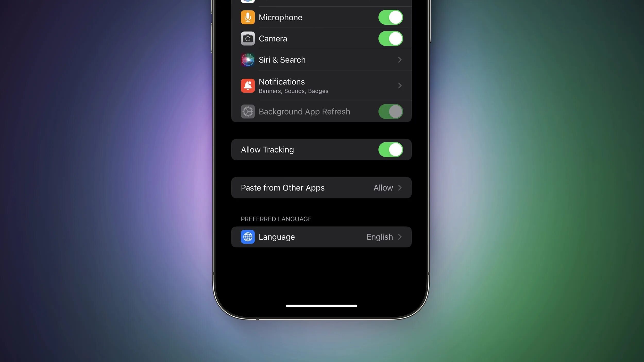Open the Background App Refresh gear icon

coord(247,111)
